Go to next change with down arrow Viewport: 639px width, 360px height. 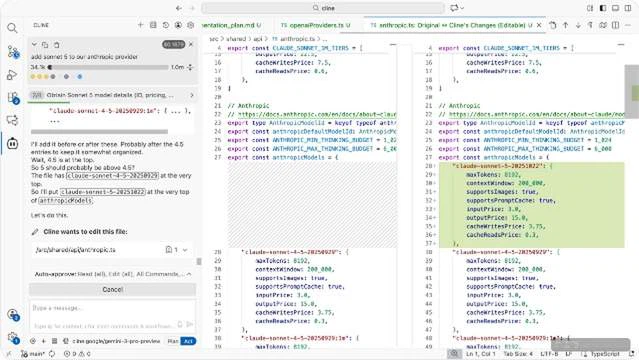click(578, 25)
